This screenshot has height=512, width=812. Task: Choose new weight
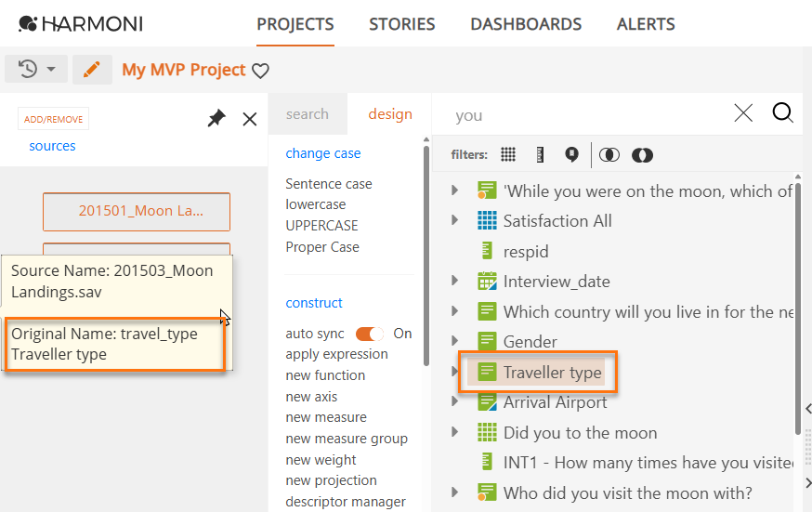(321, 460)
